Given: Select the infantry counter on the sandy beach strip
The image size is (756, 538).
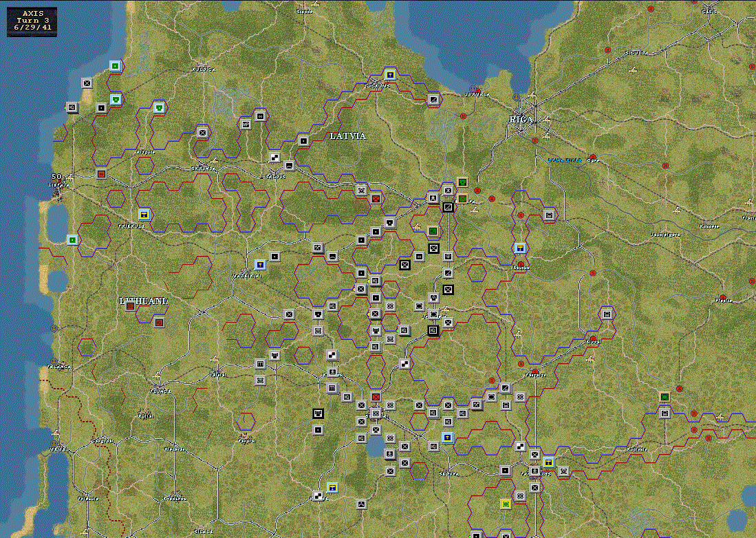Looking at the screenshot, I should click(87, 83).
